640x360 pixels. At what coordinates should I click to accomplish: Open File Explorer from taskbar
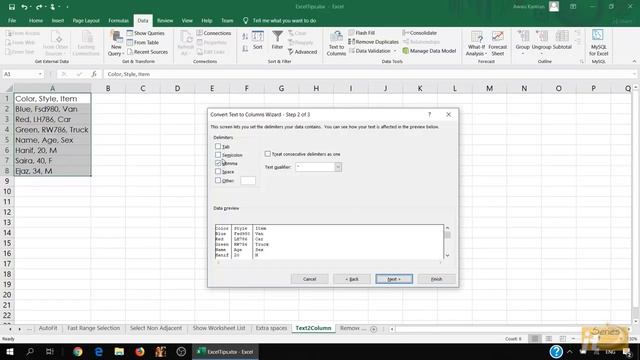(119, 351)
